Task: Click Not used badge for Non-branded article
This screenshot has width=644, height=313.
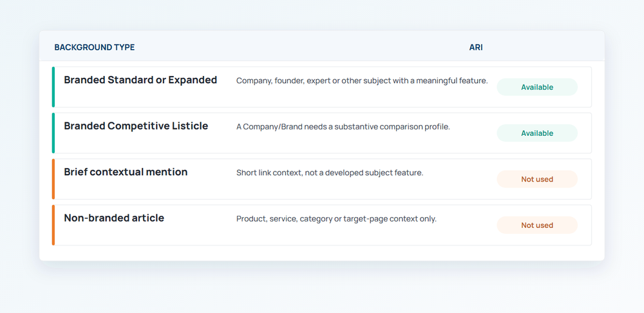Action: tap(537, 225)
